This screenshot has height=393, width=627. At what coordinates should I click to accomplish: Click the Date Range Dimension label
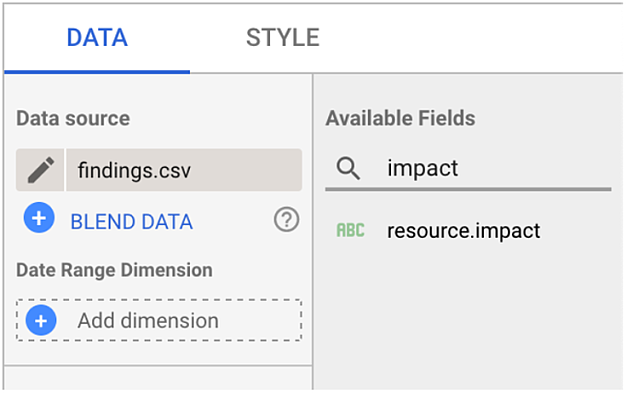coord(114,270)
